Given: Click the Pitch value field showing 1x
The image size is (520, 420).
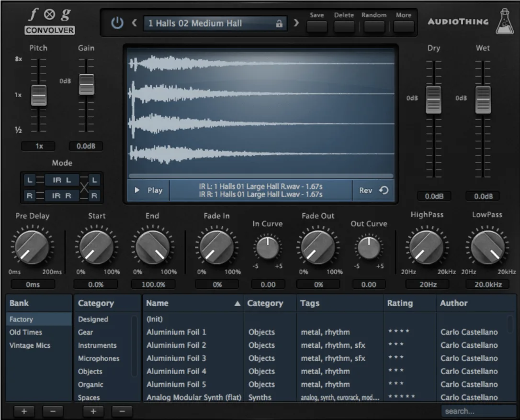Looking at the screenshot, I should point(38,146).
